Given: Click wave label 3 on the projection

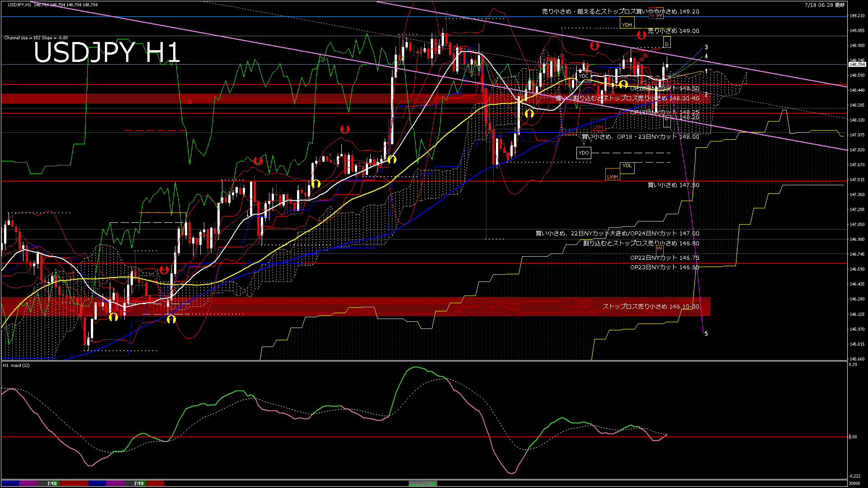Looking at the screenshot, I should click(x=706, y=47).
